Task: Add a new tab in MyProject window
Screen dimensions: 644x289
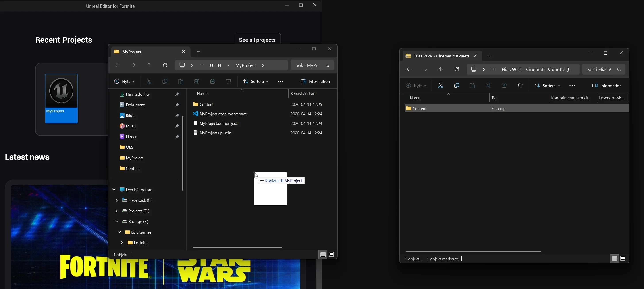Action: tap(198, 52)
